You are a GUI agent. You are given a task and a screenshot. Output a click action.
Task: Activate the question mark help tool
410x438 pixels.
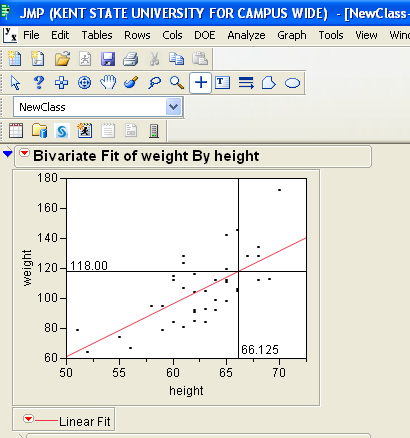coord(39,82)
